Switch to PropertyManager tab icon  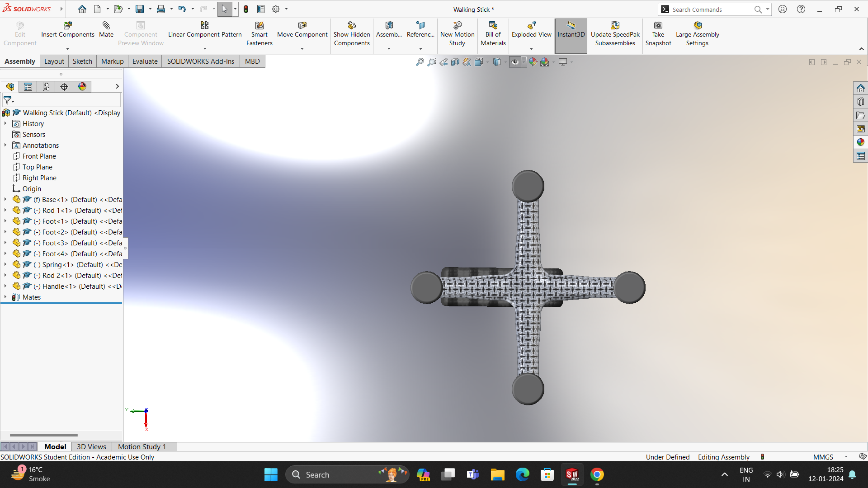28,87
